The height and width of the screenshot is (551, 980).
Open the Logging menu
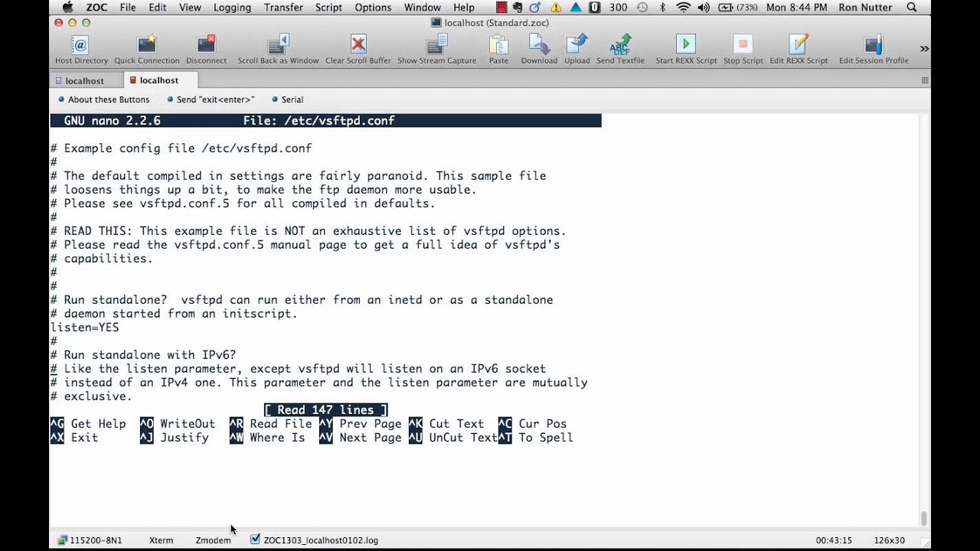232,8
